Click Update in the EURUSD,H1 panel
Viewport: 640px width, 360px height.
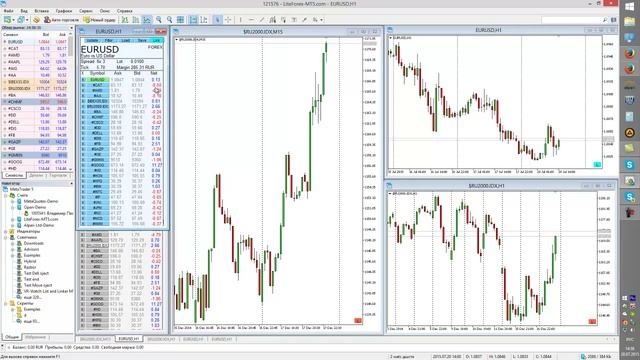click(x=92, y=40)
